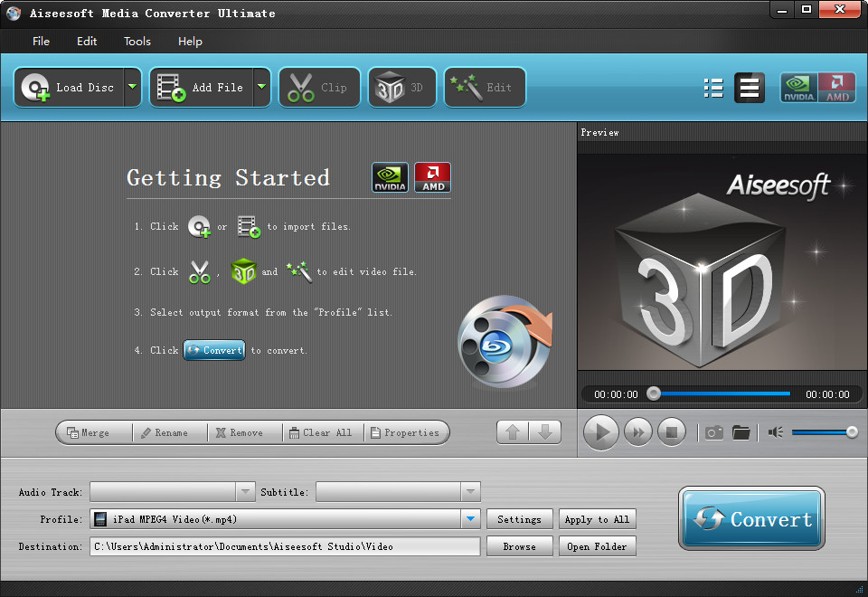The height and width of the screenshot is (597, 868).
Task: Click the Apply to All button
Action: click(x=597, y=519)
